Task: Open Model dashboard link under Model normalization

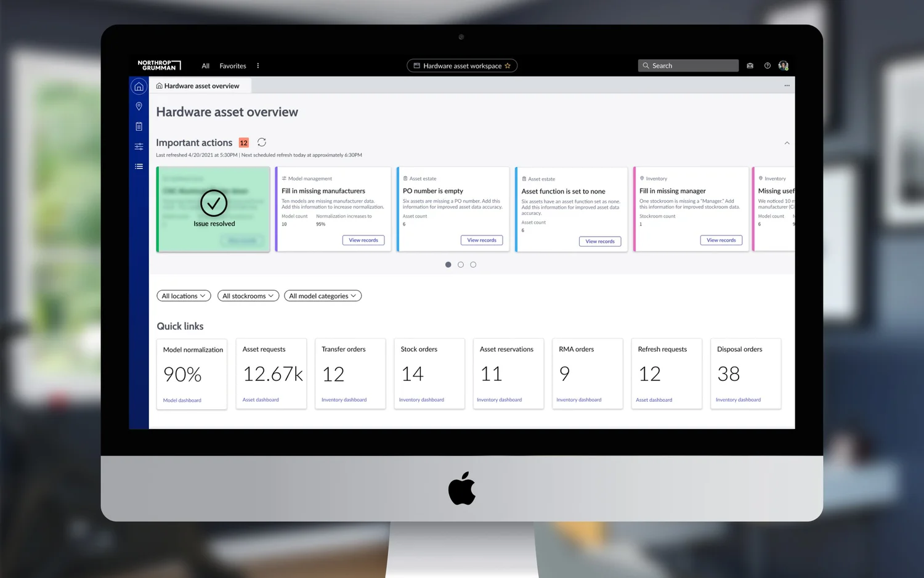Action: 182,401
